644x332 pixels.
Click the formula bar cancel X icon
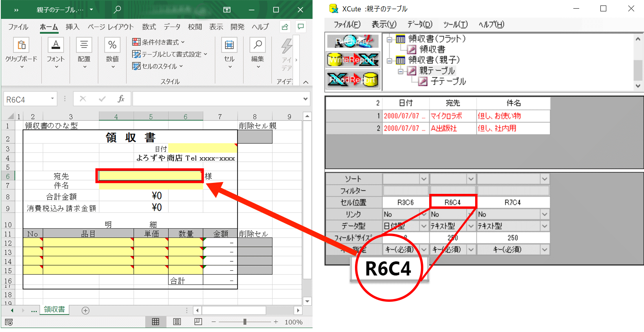(x=83, y=99)
